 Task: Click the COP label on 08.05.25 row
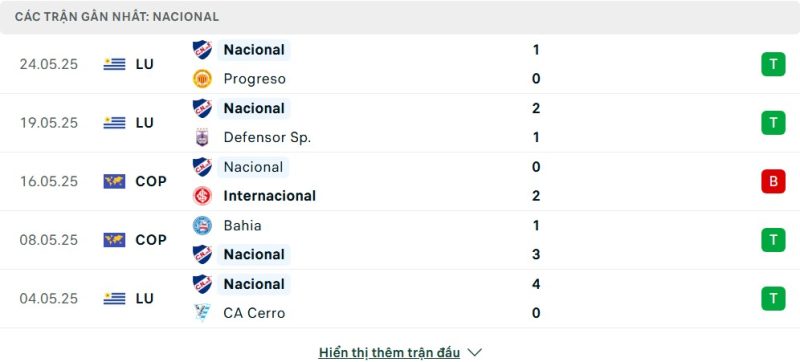pos(151,240)
